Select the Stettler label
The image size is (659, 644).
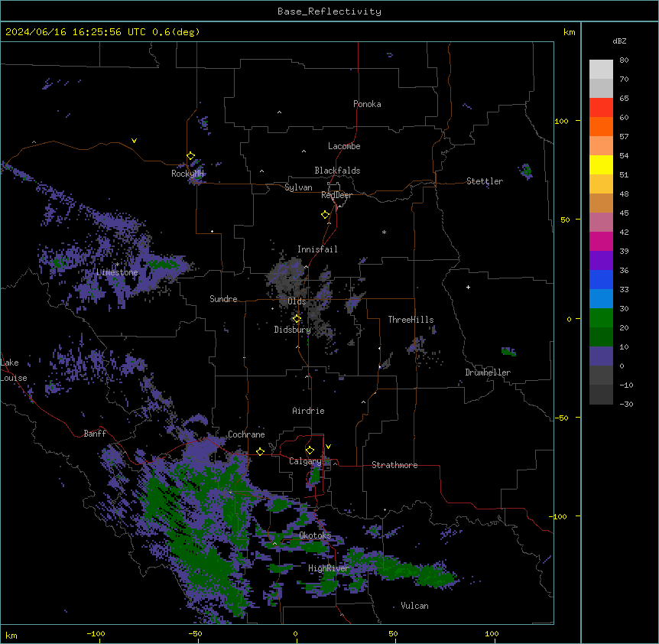coord(485,181)
